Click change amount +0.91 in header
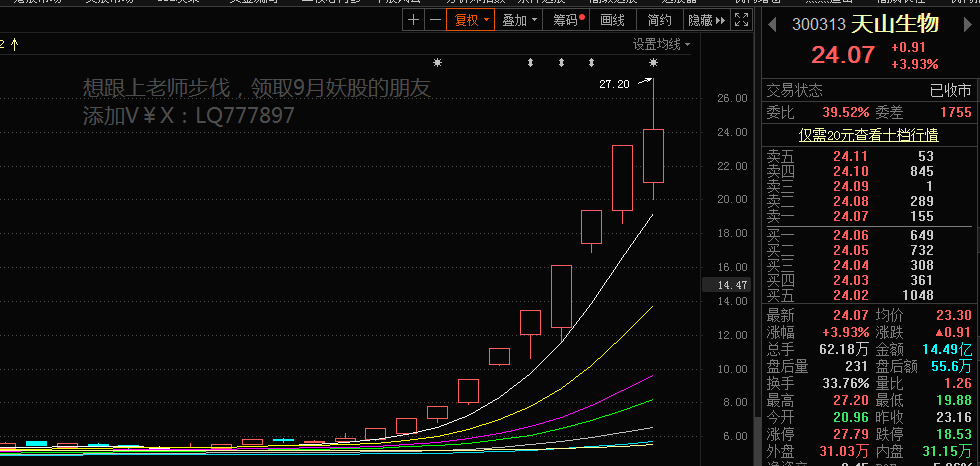 coord(908,47)
